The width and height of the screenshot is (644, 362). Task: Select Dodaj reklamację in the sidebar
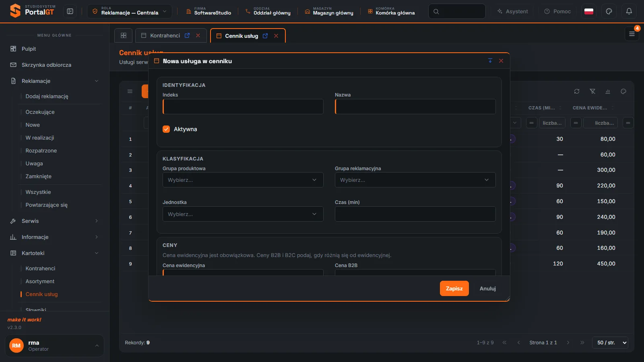tap(47, 96)
